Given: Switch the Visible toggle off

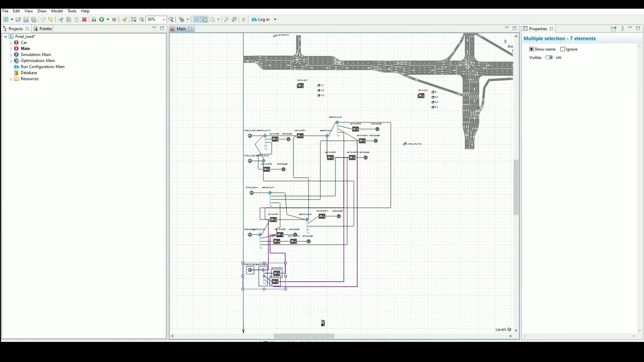Looking at the screenshot, I should coord(549,57).
